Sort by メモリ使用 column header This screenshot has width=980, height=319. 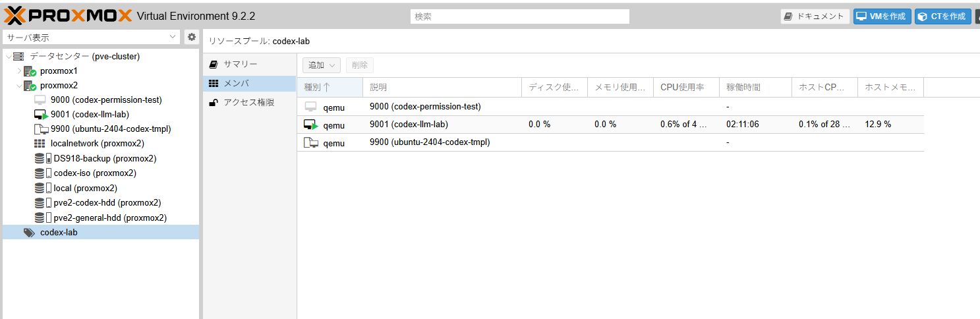point(621,87)
